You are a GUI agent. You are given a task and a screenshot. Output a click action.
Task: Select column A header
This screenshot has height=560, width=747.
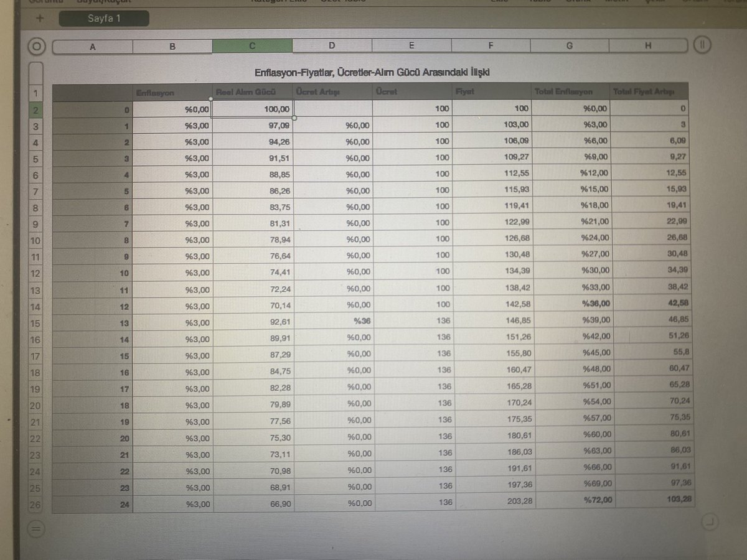93,46
